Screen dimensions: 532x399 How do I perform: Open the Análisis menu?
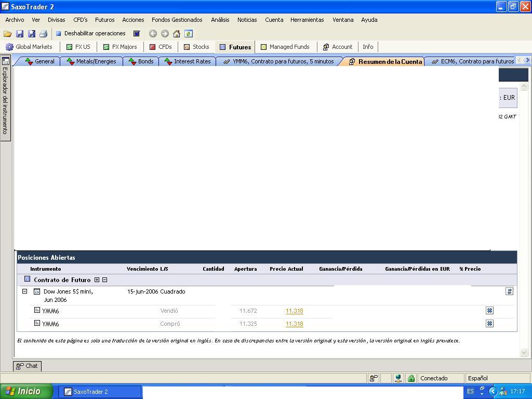(220, 20)
